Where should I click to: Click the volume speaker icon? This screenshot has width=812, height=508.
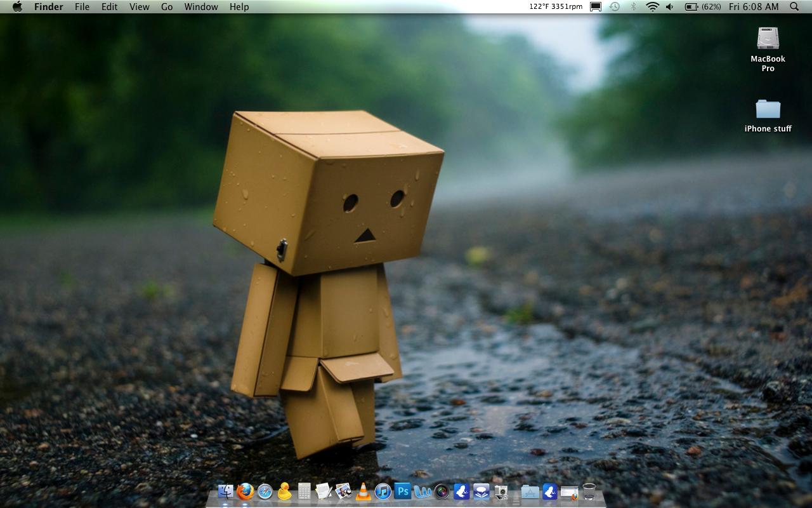670,7
